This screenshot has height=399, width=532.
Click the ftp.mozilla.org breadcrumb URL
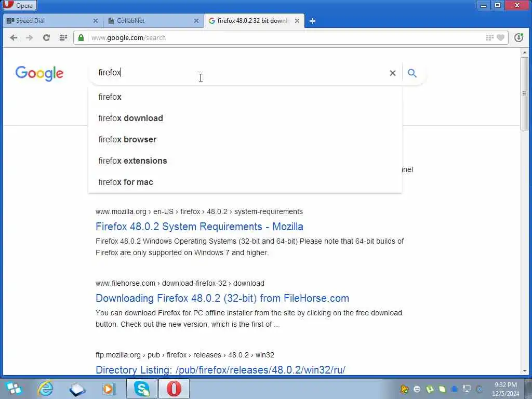click(185, 355)
